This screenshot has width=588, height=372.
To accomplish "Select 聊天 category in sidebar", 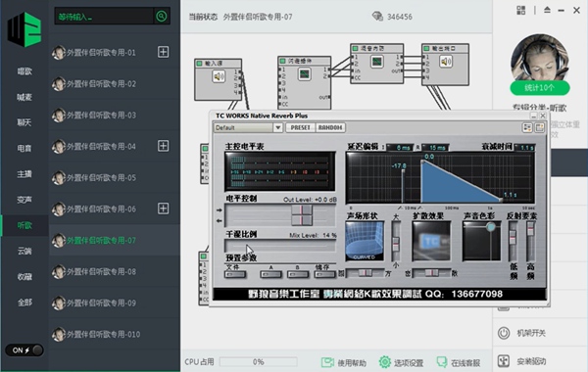I will pos(24,122).
